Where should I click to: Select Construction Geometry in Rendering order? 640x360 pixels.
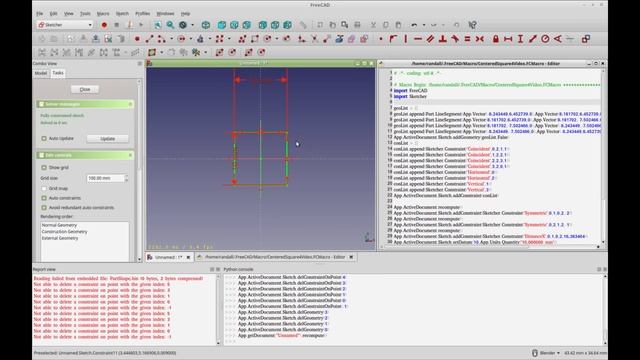click(64, 231)
